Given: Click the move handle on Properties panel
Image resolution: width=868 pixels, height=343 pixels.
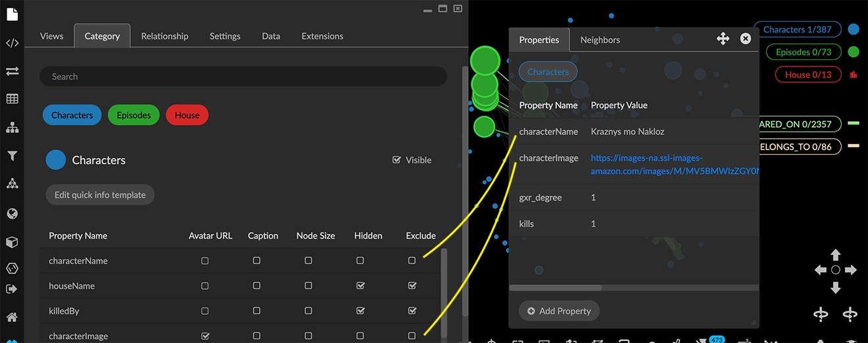Looking at the screenshot, I should click(x=723, y=39).
